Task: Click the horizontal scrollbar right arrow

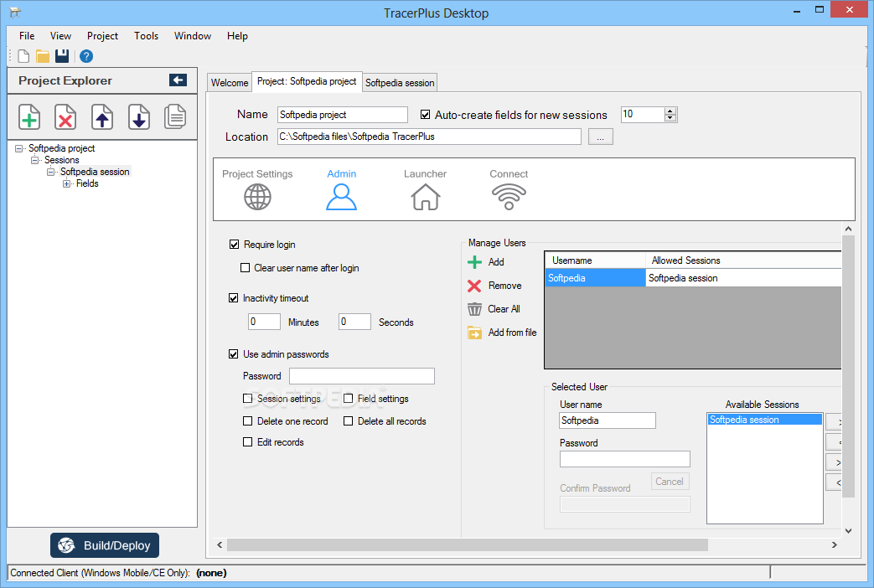Action: (835, 544)
